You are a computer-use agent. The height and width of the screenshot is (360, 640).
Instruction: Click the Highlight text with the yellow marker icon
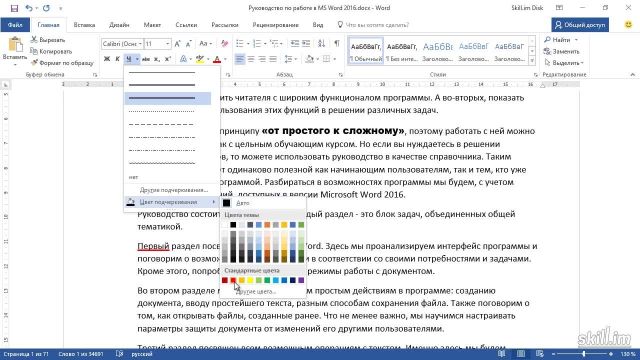200,59
